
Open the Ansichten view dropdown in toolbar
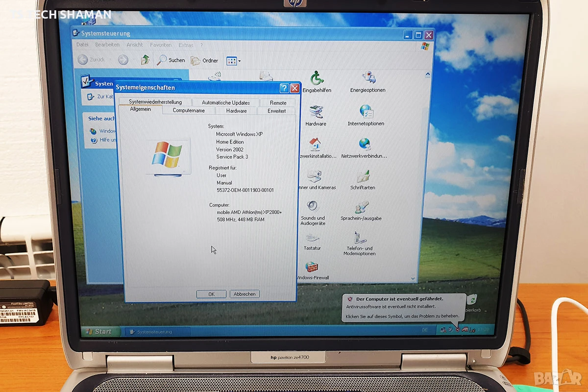[233, 61]
